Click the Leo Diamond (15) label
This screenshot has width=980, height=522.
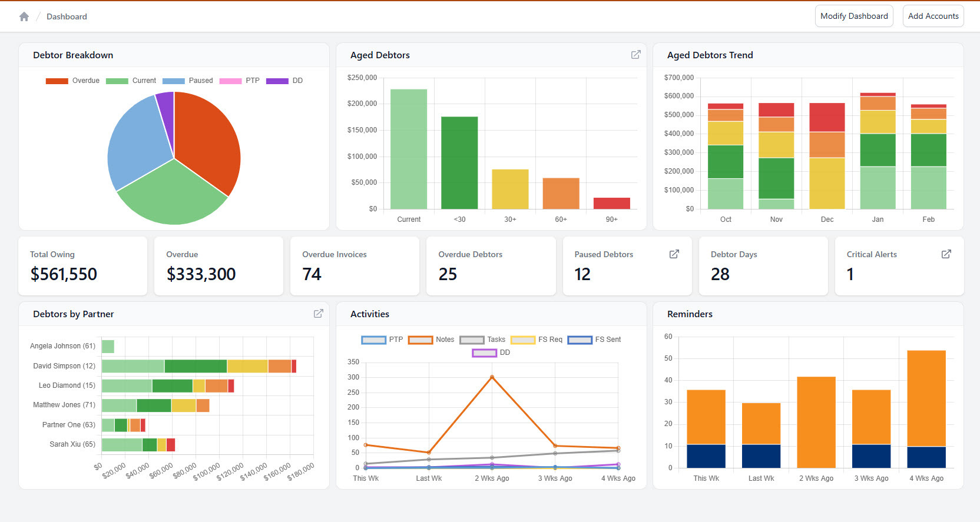coord(67,385)
